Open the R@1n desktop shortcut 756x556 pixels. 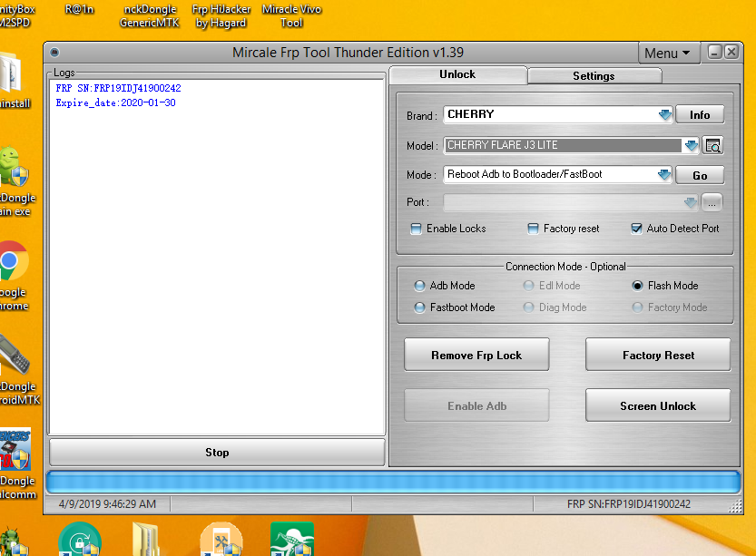(79, 9)
